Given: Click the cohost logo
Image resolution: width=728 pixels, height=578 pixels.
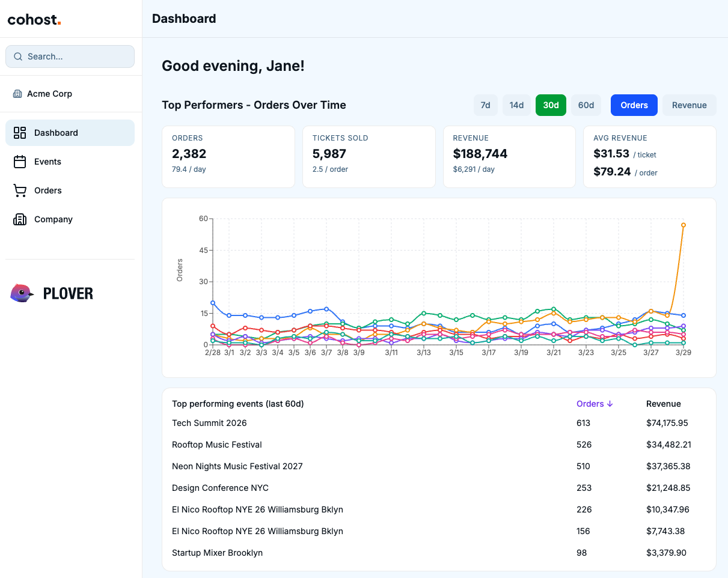Looking at the screenshot, I should point(34,19).
